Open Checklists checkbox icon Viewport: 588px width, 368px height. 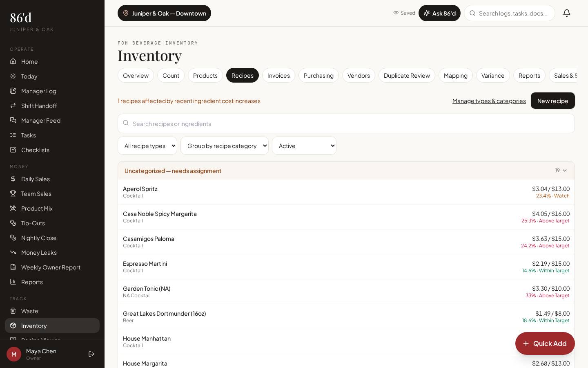13,150
